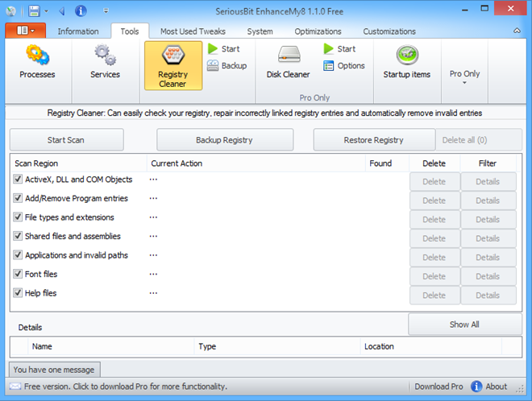Uncheck Applications and invalid paths

click(x=18, y=255)
